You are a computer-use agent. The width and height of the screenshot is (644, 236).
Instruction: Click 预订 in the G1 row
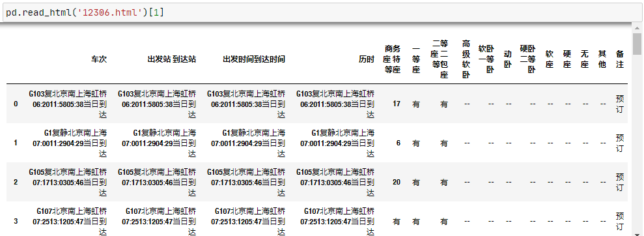click(620, 143)
